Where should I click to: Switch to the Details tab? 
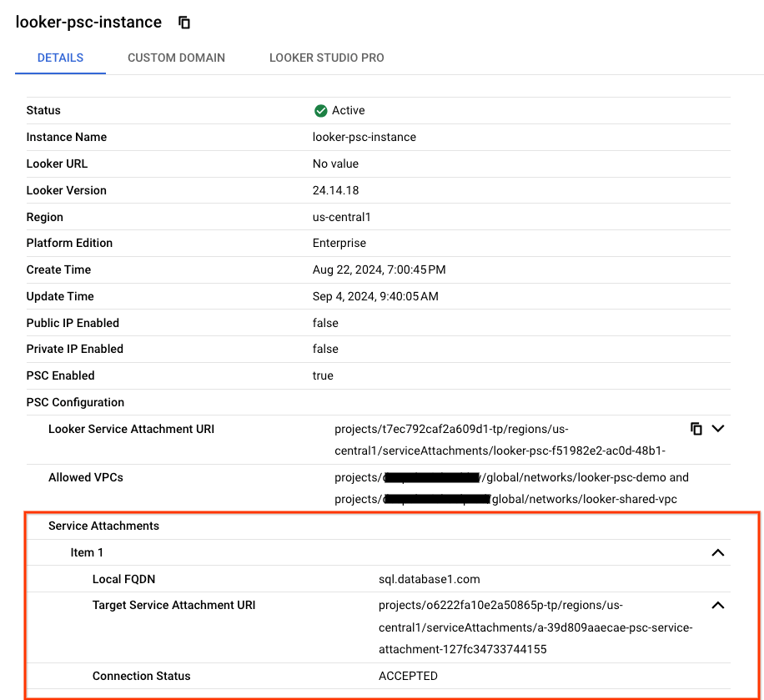coord(60,58)
